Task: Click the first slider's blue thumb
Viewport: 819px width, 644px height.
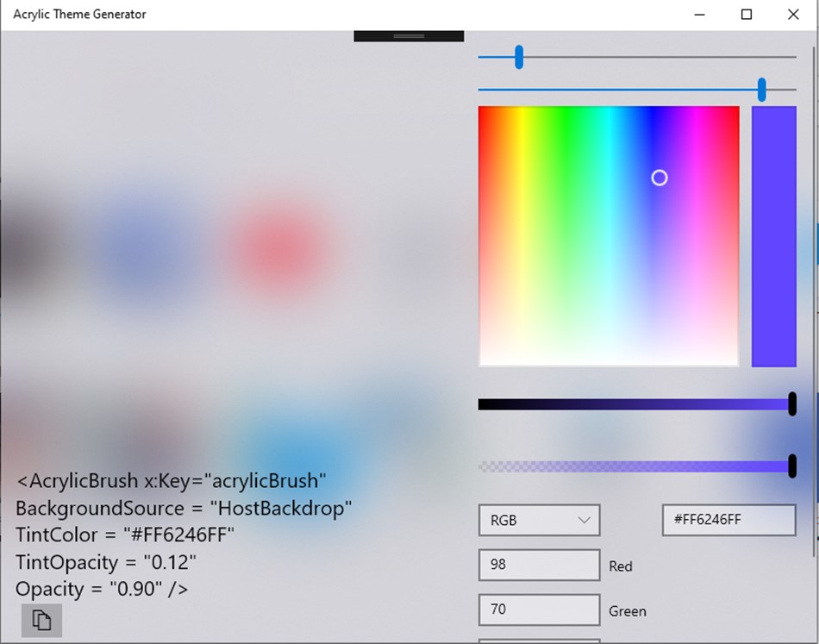Action: [x=519, y=57]
